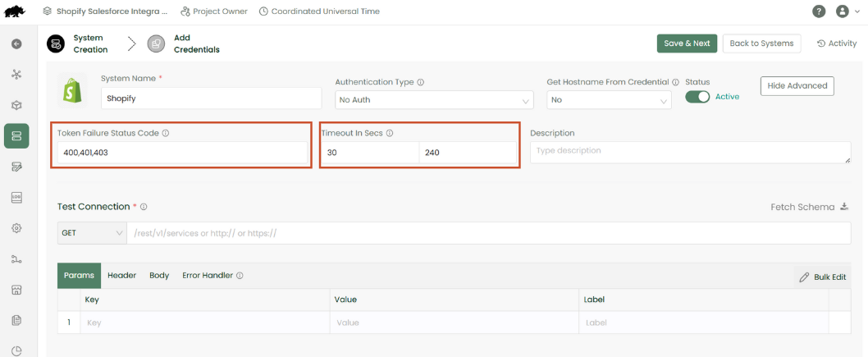
Task: Click the Add Credentials step icon
Action: click(156, 43)
